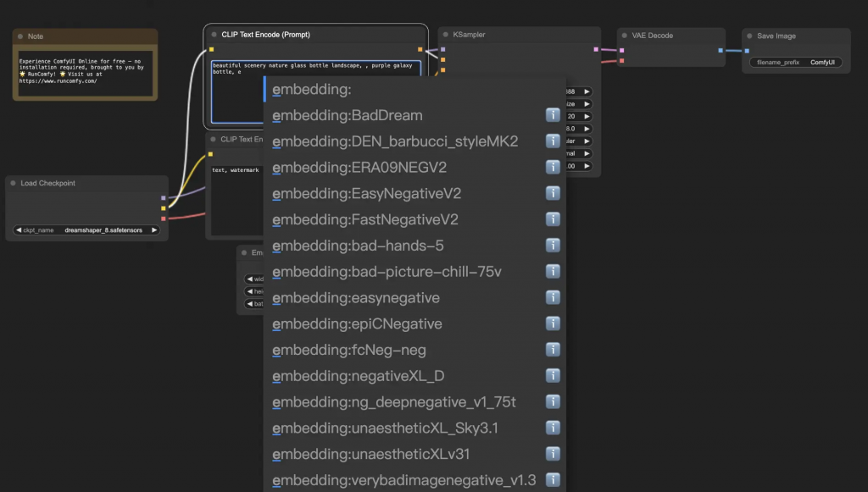View info for embedding:verybadimagenegative_v1.3
The image size is (868, 492).
[553, 480]
